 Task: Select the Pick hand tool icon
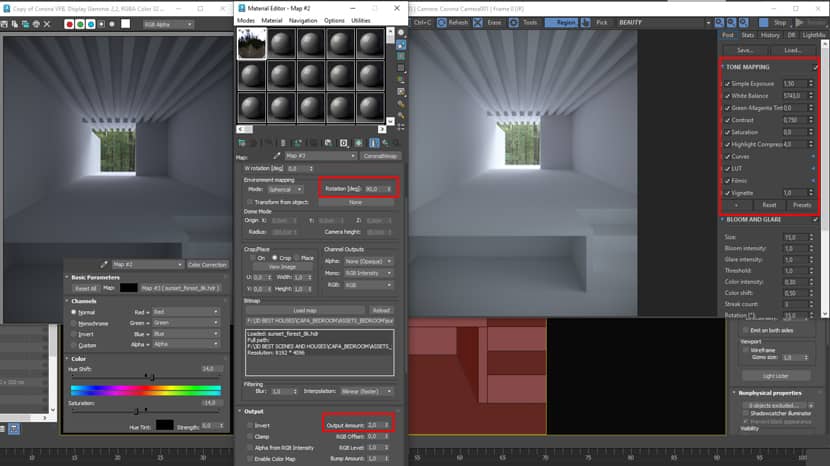[585, 23]
